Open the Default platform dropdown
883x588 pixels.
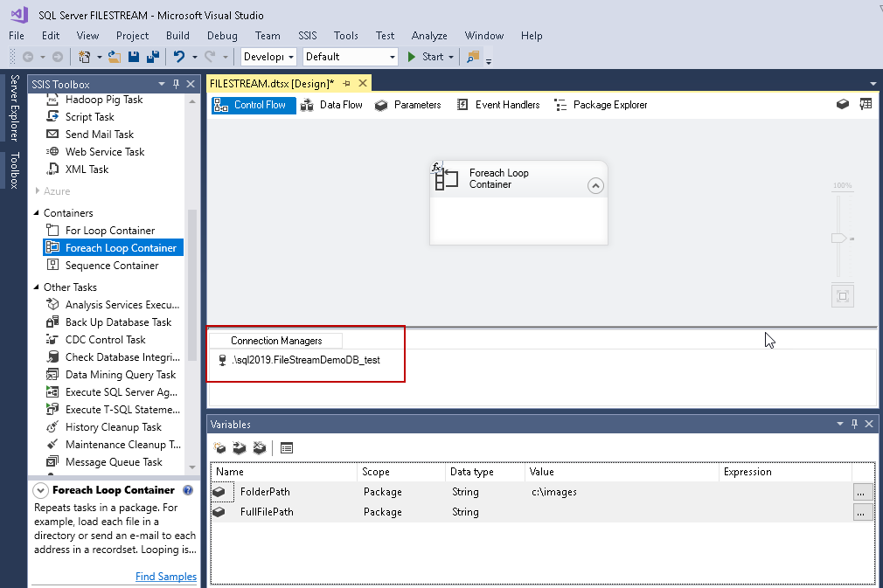coord(392,57)
